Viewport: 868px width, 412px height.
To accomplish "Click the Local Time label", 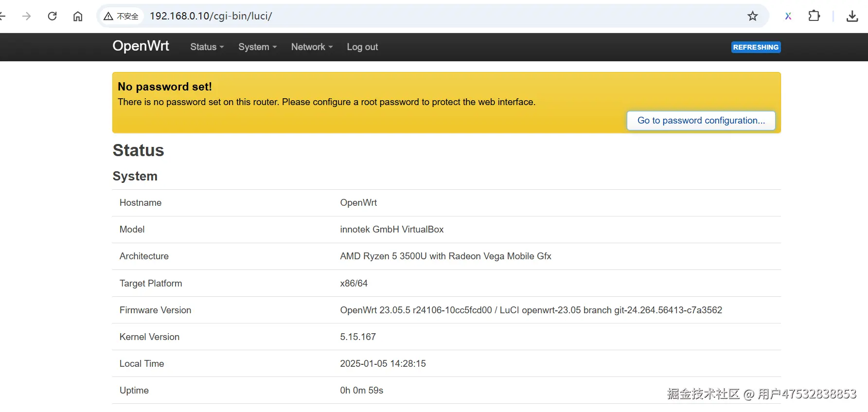I will pos(142,364).
